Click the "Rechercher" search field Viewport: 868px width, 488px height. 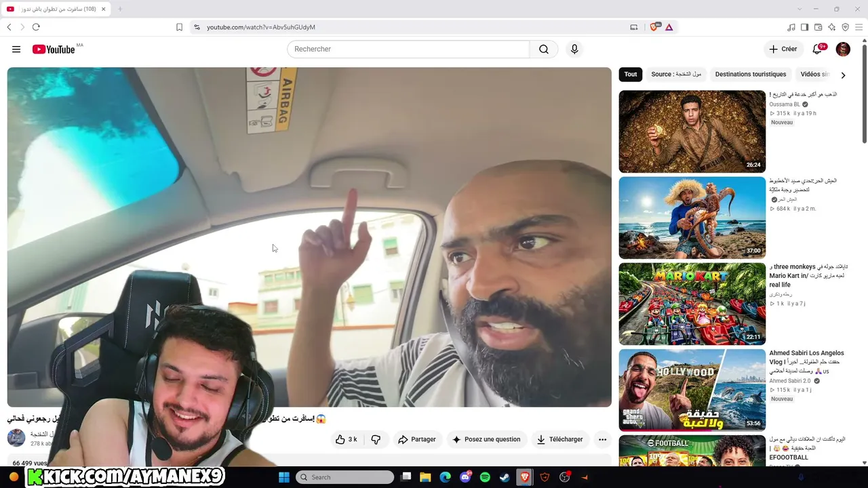click(408, 49)
